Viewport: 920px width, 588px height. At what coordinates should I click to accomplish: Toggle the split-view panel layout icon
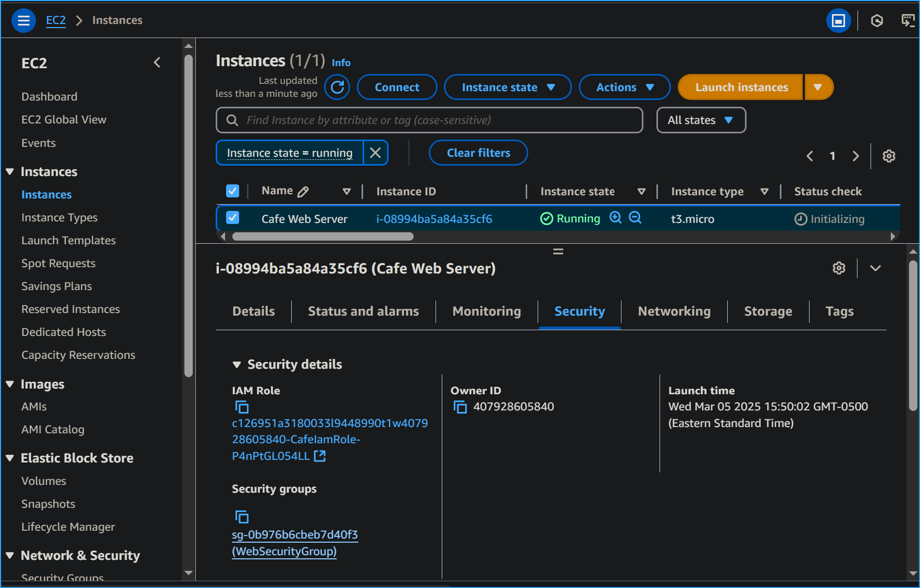point(838,21)
